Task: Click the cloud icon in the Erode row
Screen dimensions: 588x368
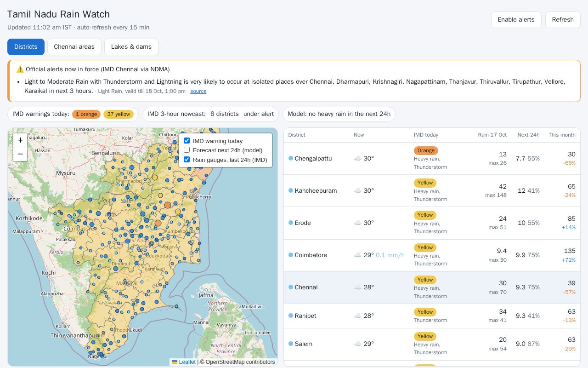Action: pyautogui.click(x=357, y=223)
